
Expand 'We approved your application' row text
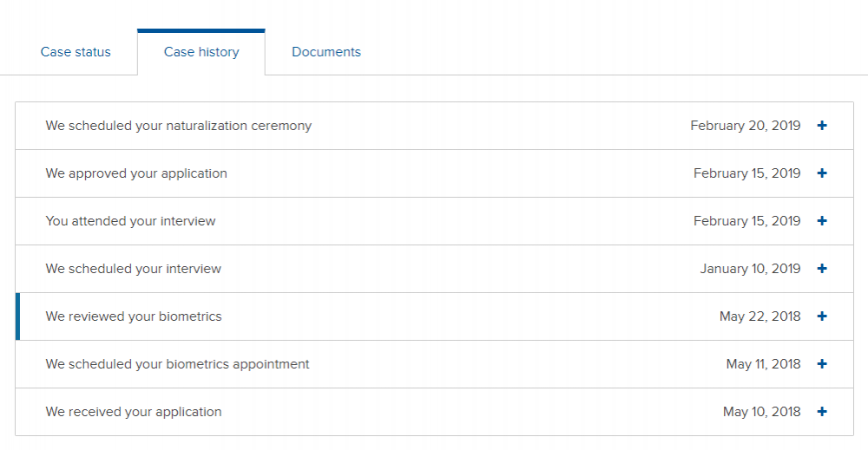(x=136, y=173)
